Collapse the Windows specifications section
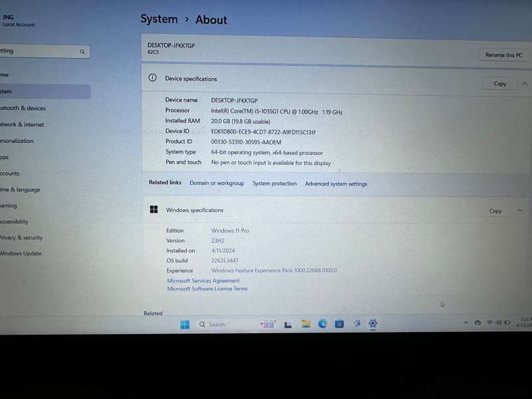 click(519, 211)
